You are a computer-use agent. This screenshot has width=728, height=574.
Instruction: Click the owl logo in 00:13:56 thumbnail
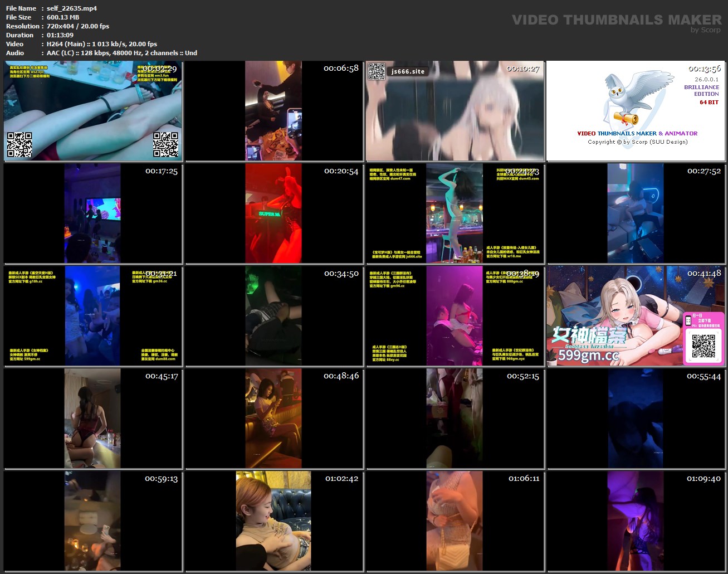pos(635,99)
